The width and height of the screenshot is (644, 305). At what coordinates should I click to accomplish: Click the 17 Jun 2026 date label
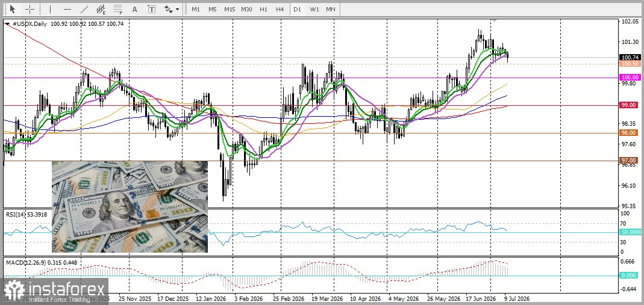pos(480,298)
